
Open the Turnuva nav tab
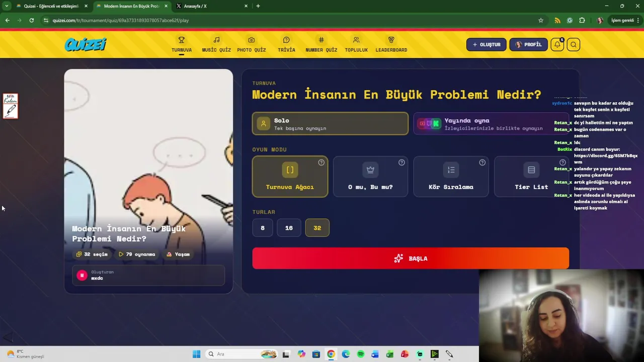[182, 44]
